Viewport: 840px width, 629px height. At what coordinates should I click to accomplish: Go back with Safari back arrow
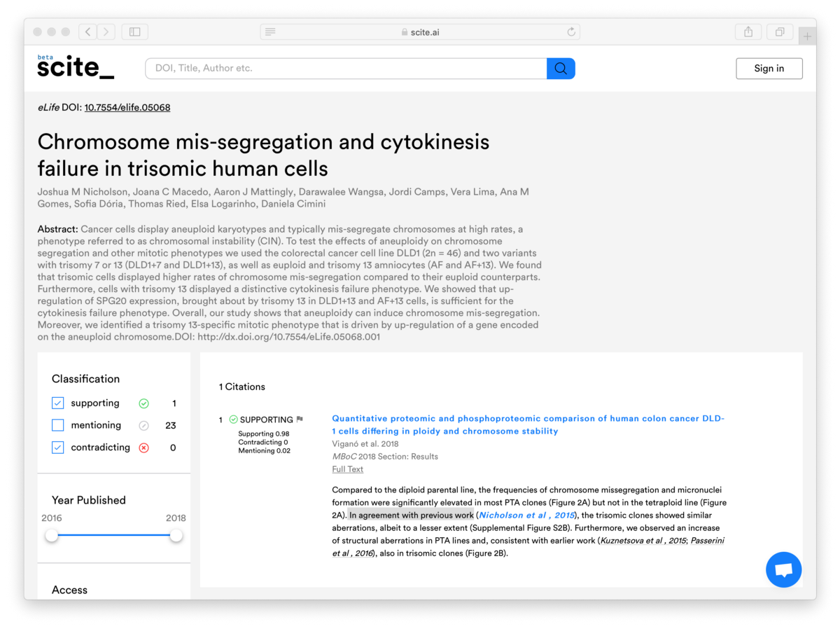click(88, 32)
